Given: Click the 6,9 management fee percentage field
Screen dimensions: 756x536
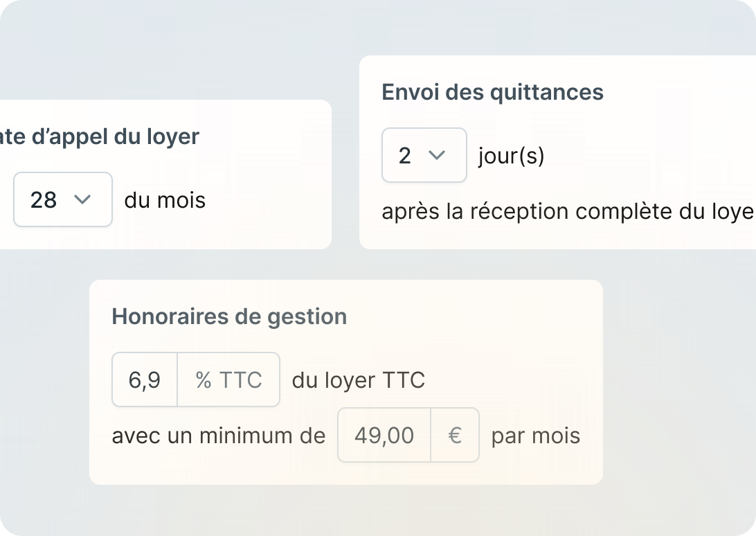Looking at the screenshot, I should 145,379.
